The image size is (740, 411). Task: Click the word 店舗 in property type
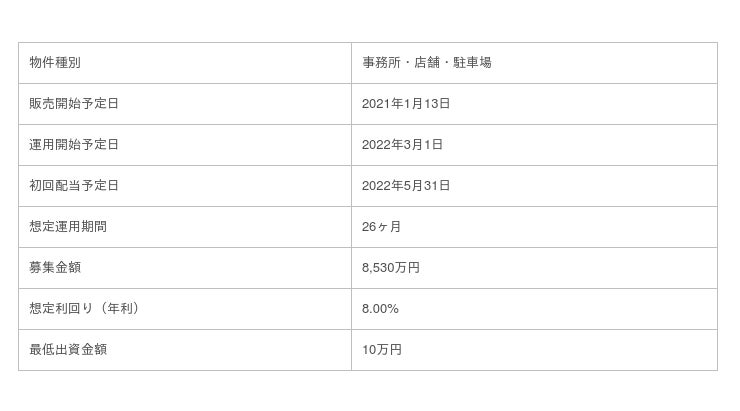click(x=427, y=63)
